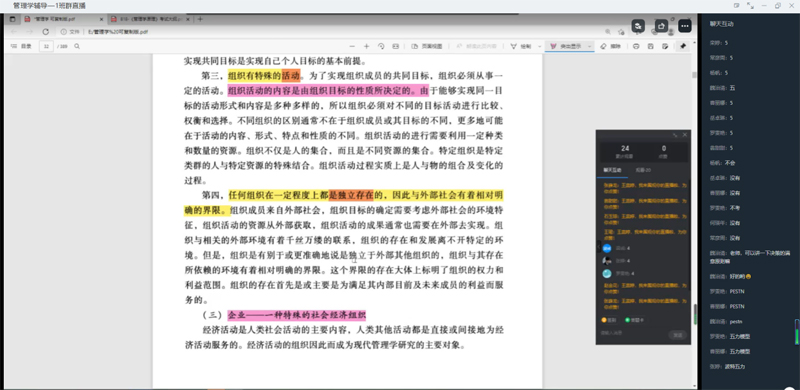Image resolution: width=800 pixels, height=390 pixels.
Task: Open the search magnifier in PDF toolbar
Action: [x=77, y=46]
